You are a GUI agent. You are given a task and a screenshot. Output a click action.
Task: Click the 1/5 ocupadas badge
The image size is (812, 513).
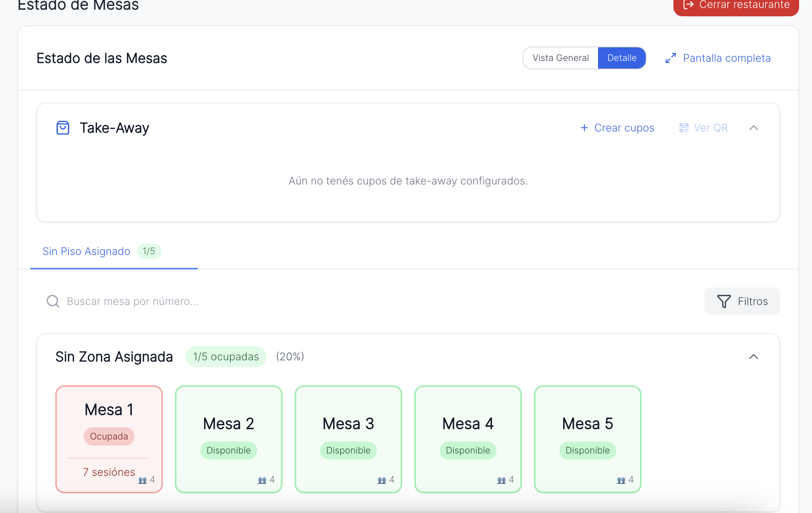tap(226, 357)
